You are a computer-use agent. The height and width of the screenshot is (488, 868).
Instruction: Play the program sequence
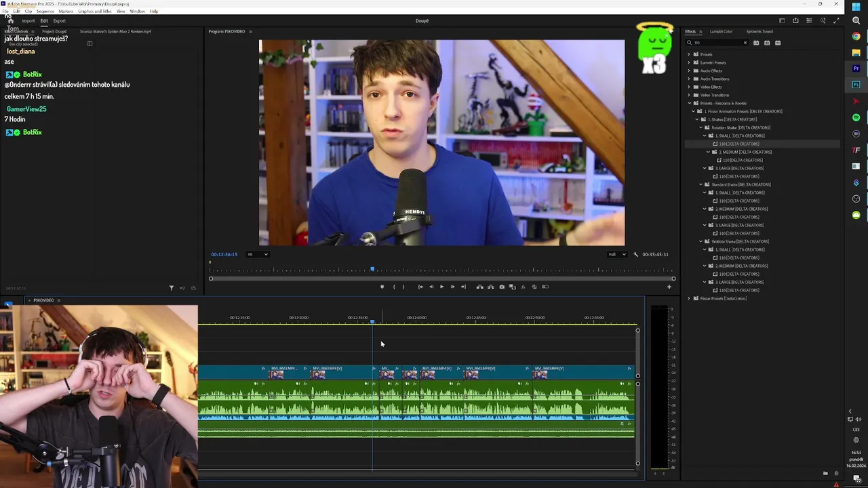[441, 287]
